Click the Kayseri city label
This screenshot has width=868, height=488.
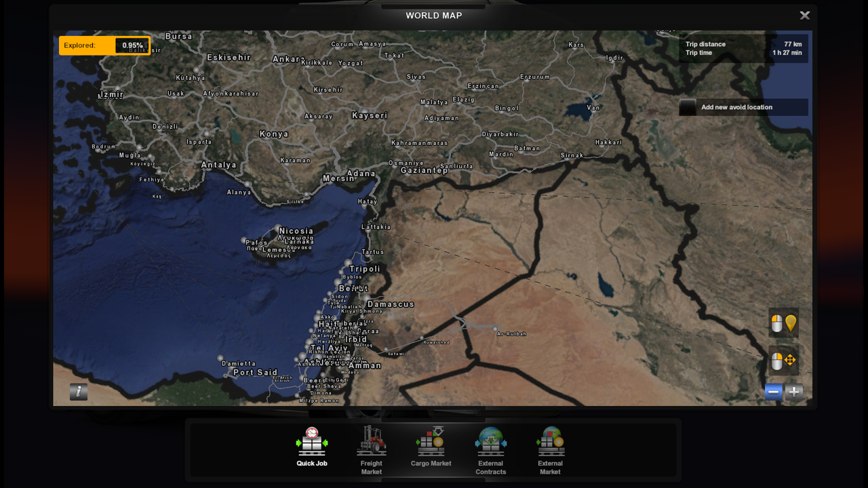370,115
